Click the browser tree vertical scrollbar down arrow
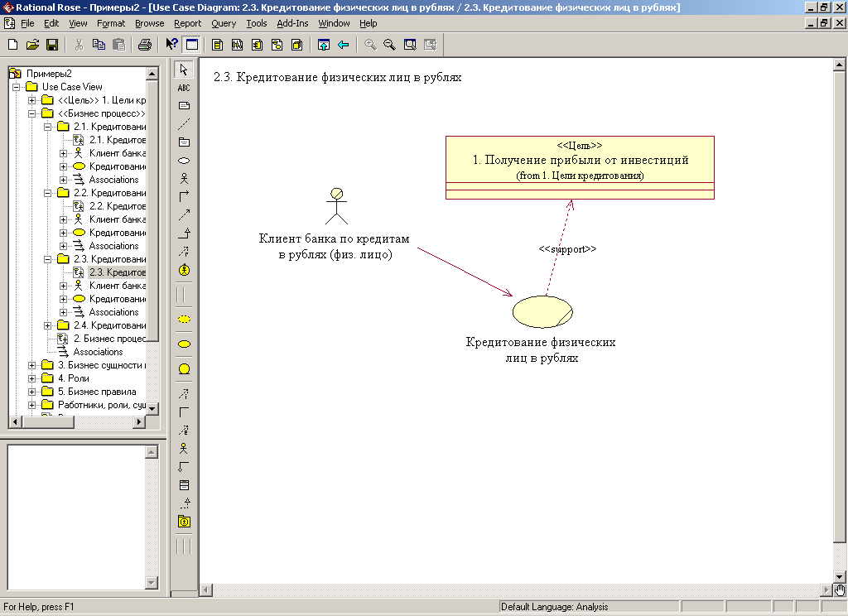 pyautogui.click(x=152, y=407)
